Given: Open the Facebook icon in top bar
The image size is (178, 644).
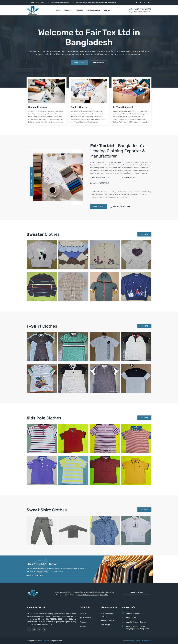Looking at the screenshot, I should point(136,2).
